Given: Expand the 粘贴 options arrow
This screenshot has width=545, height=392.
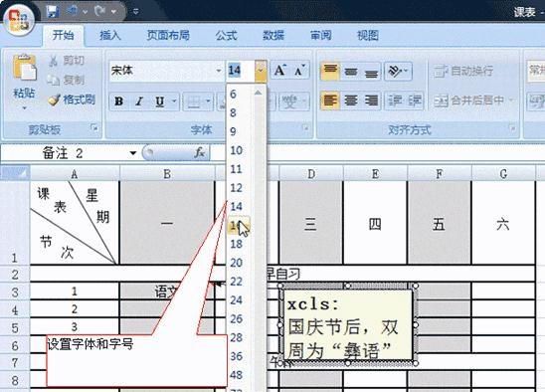Looking at the screenshot, I should pyautogui.click(x=24, y=108).
